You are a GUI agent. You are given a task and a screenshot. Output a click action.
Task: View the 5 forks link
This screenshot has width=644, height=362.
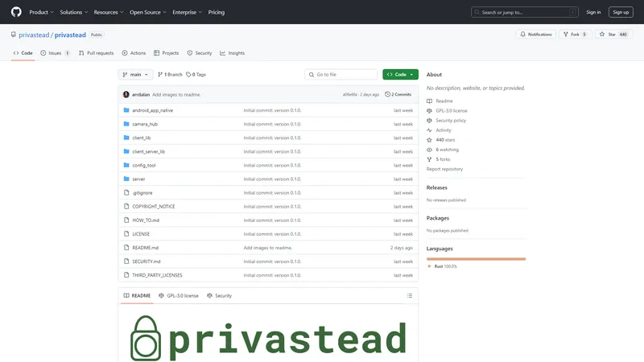tap(443, 159)
